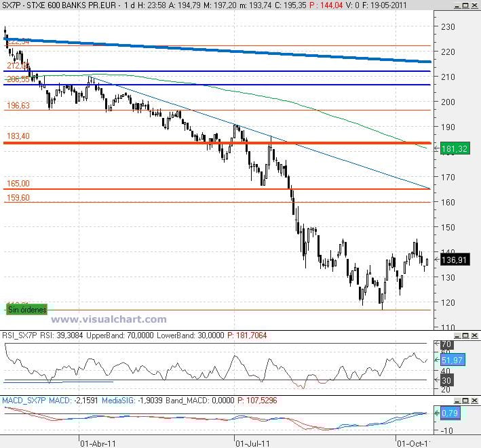Click the 'F: 19-05-2011' date in header
Screen dimensions: 481x448
point(385,5)
